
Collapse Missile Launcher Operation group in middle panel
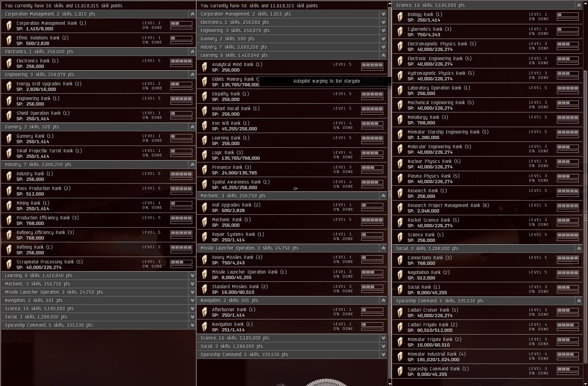(x=383, y=248)
